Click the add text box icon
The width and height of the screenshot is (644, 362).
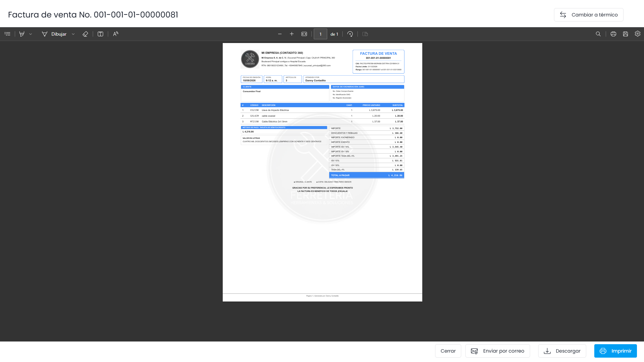100,34
